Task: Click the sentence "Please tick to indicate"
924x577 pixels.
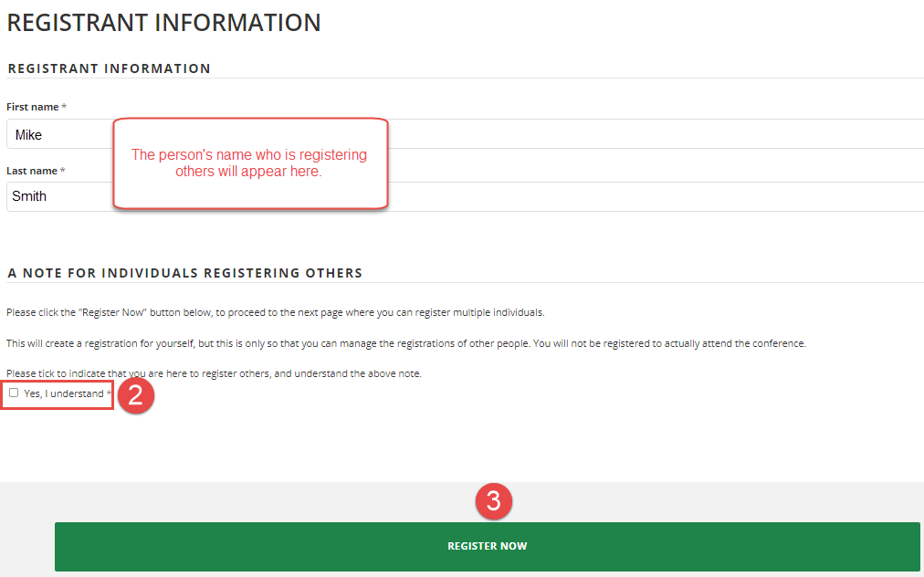Action: tap(214, 373)
